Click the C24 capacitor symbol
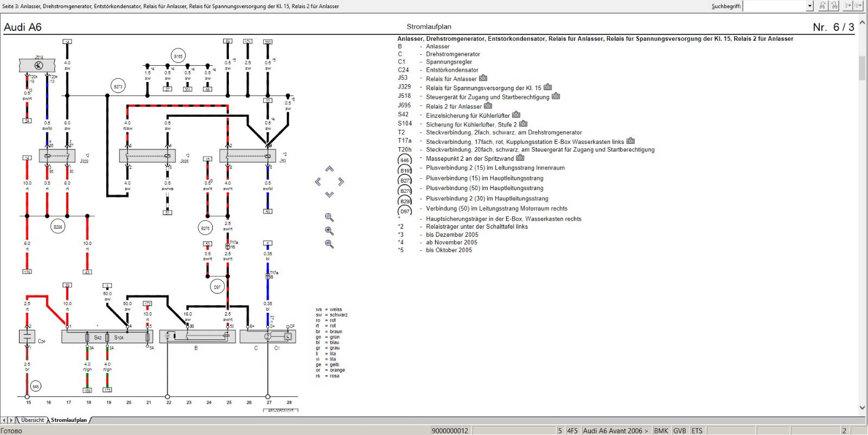This screenshot has width=868, height=435. [27, 337]
